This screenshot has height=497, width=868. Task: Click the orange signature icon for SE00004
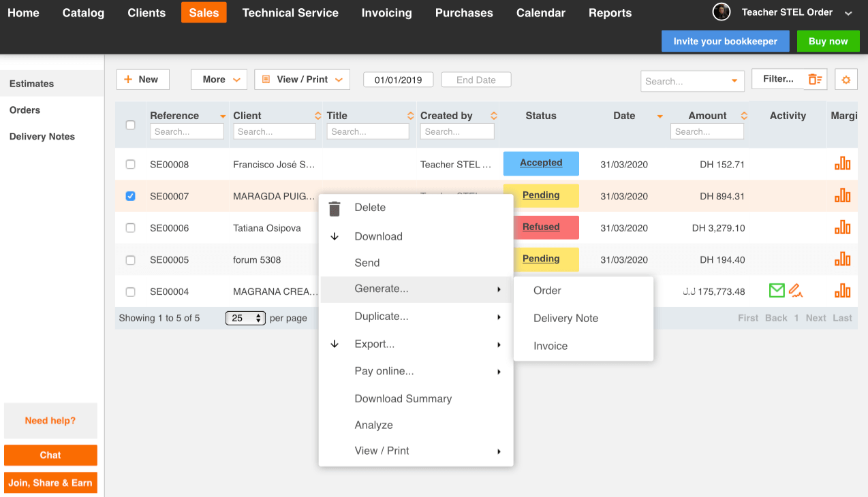(x=795, y=291)
